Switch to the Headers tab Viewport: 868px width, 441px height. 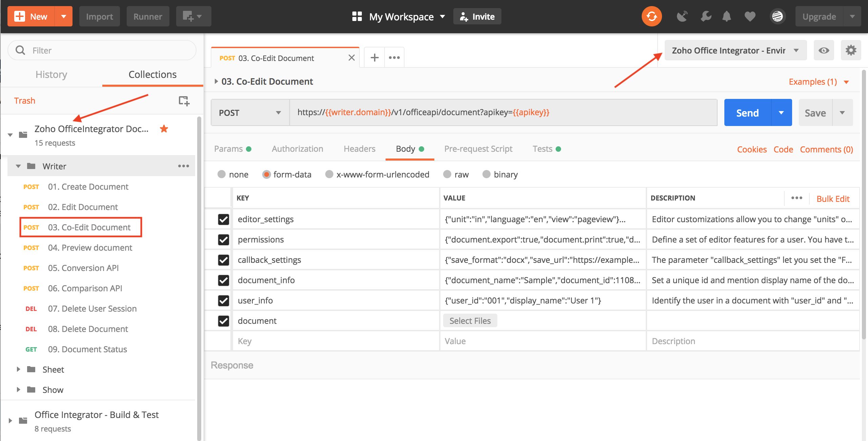pyautogui.click(x=359, y=149)
